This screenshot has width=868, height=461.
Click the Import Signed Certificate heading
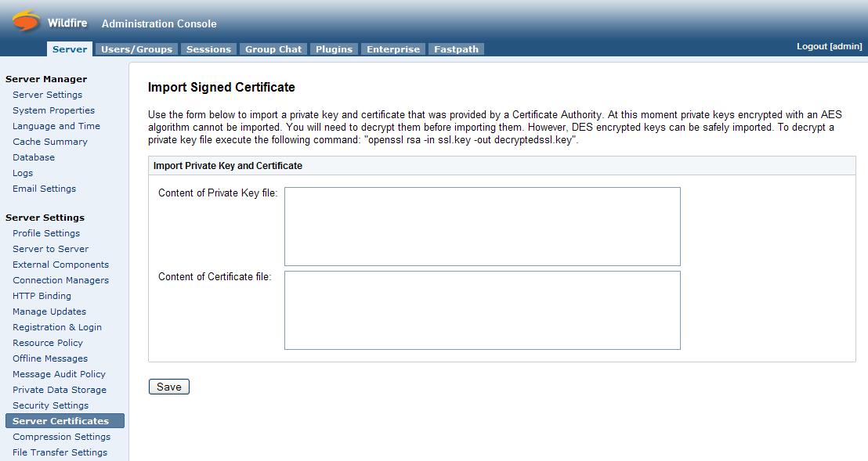(222, 88)
